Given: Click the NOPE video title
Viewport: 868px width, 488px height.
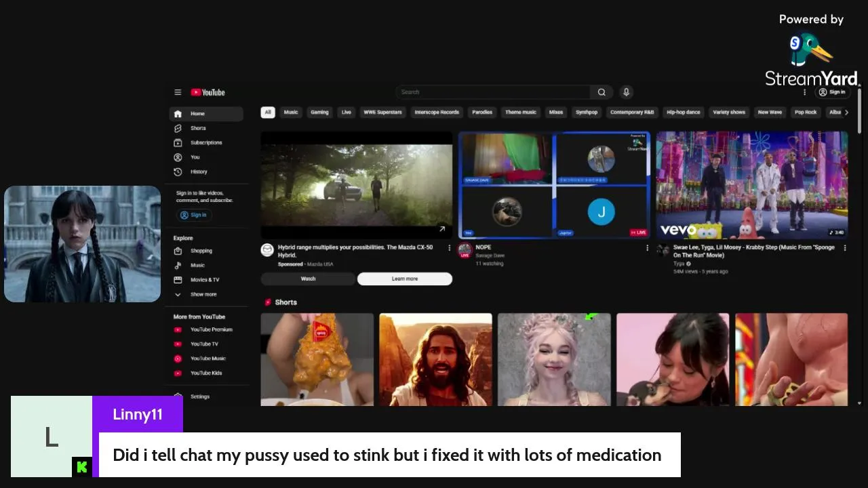Looking at the screenshot, I should [484, 247].
